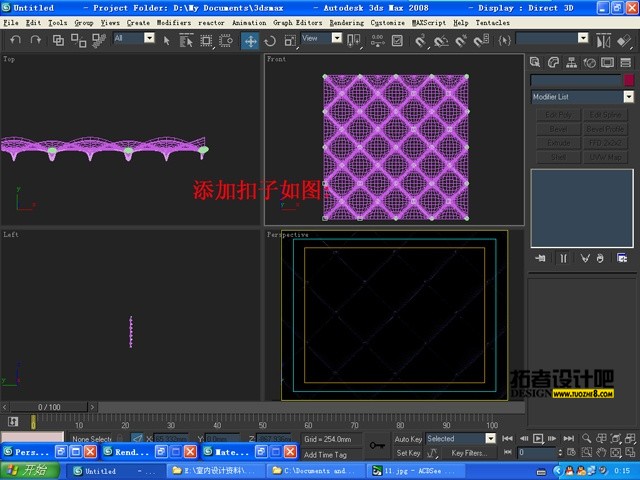Choose the Rectangular Selection Region tool

[206, 40]
